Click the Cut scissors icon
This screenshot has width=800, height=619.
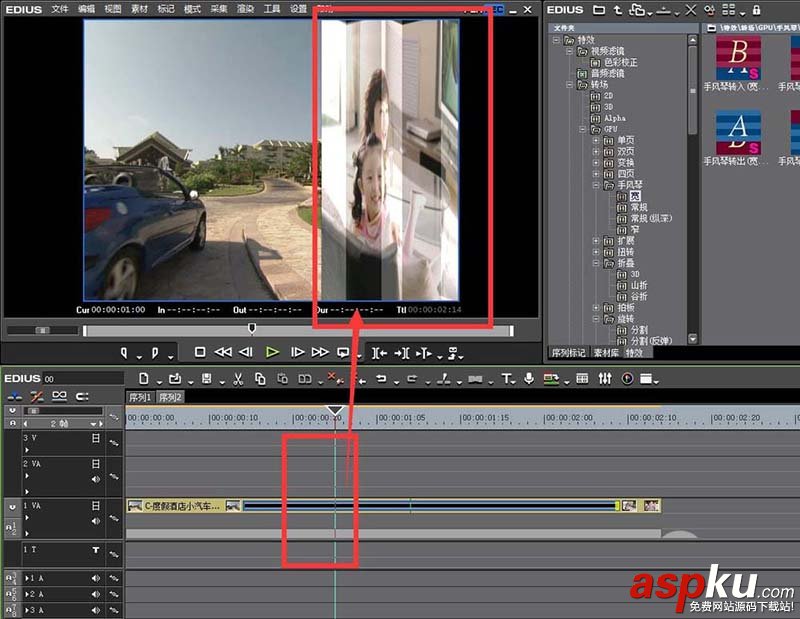tap(238, 379)
